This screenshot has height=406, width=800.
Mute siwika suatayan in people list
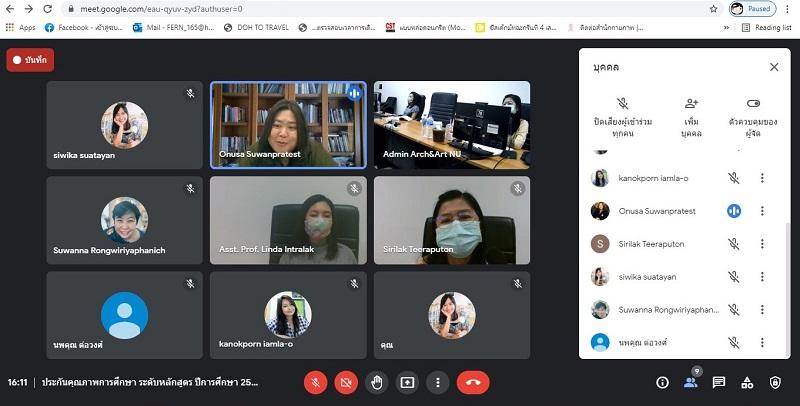click(x=734, y=277)
